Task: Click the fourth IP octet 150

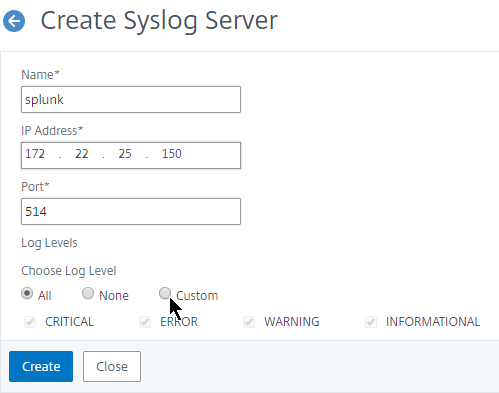Action: point(172,154)
